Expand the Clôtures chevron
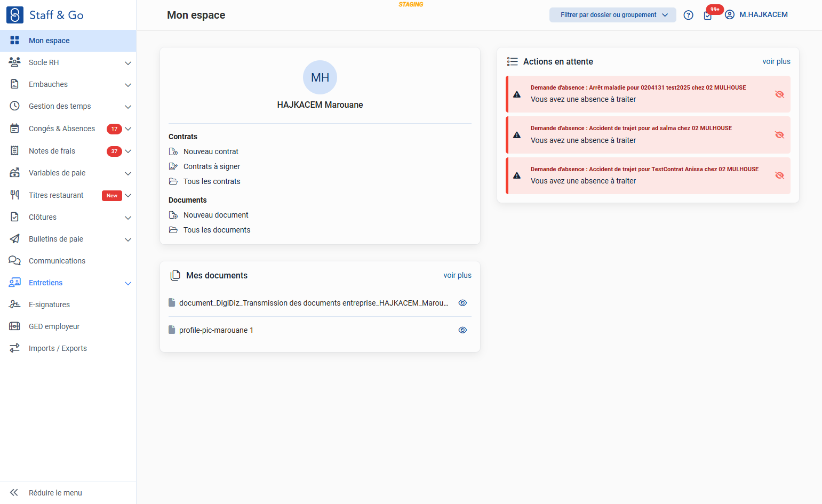 click(128, 218)
